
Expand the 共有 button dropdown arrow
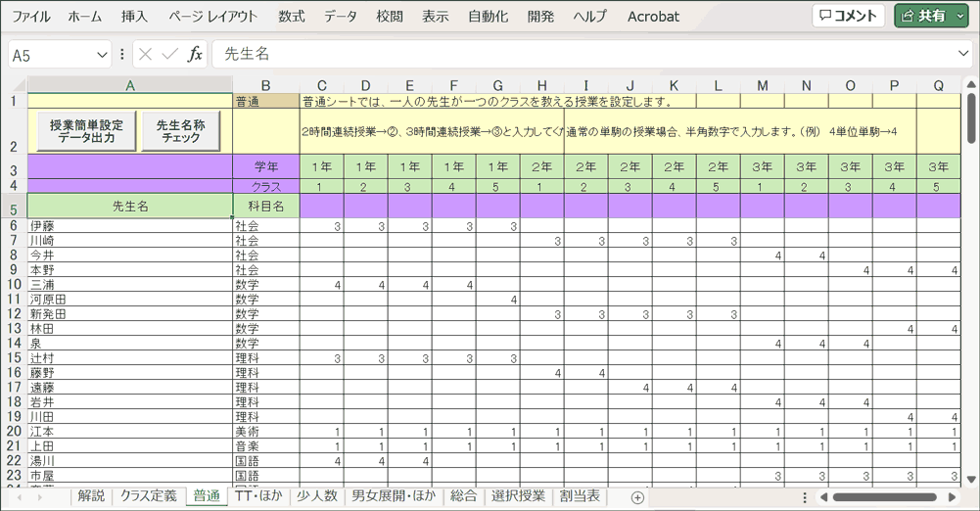[x=960, y=16]
